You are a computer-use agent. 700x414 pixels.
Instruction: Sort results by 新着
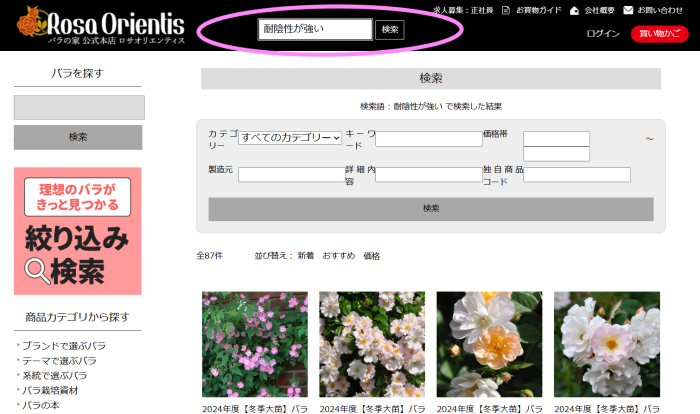coord(305,256)
